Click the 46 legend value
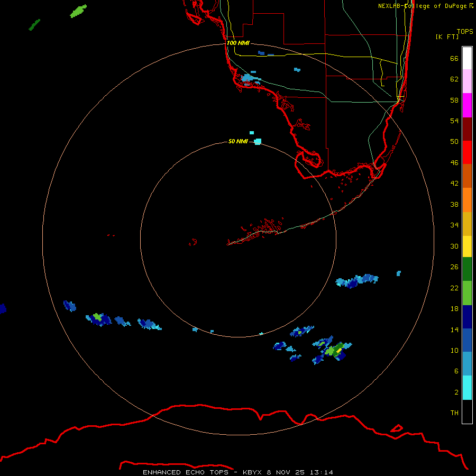This screenshot has height=476, width=476. point(454,162)
